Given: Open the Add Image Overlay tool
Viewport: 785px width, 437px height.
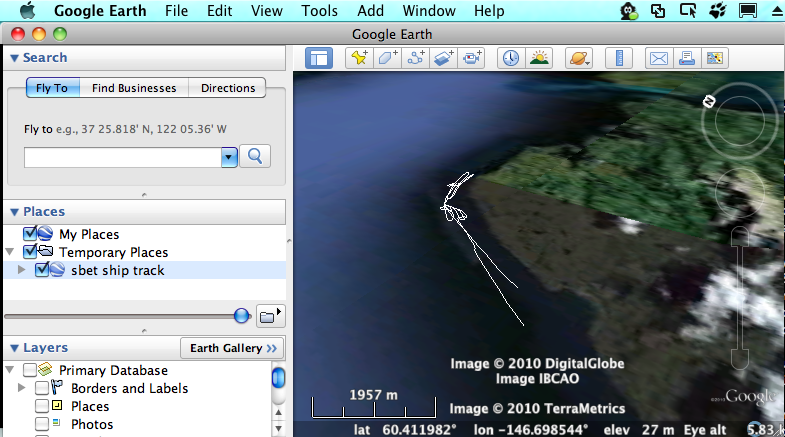Looking at the screenshot, I should click(443, 58).
